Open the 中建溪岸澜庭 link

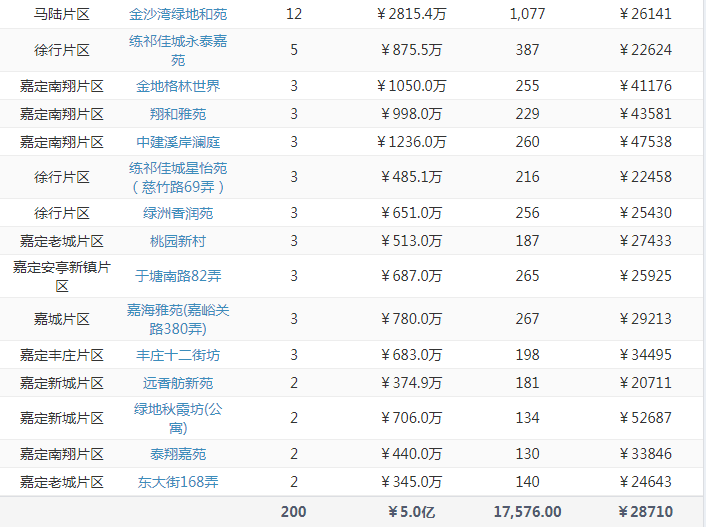[x=178, y=142]
